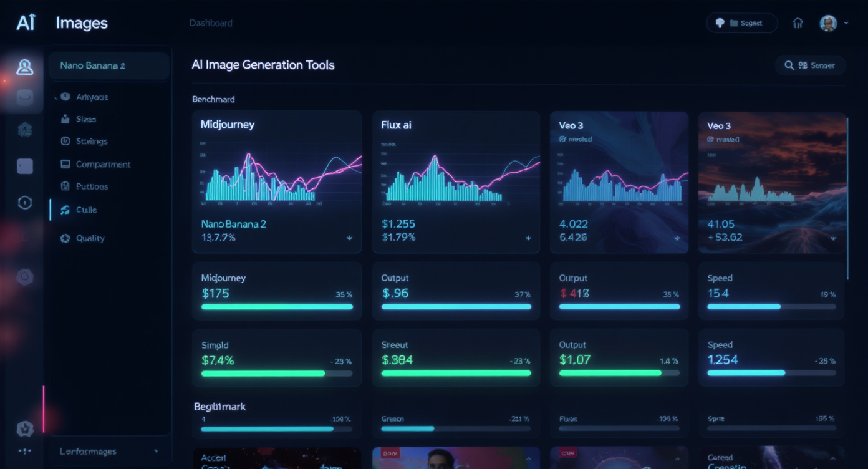Image resolution: width=868 pixels, height=469 pixels.
Task: Toggle the highlighted Ctils item in sidebar
Action: (x=65, y=210)
